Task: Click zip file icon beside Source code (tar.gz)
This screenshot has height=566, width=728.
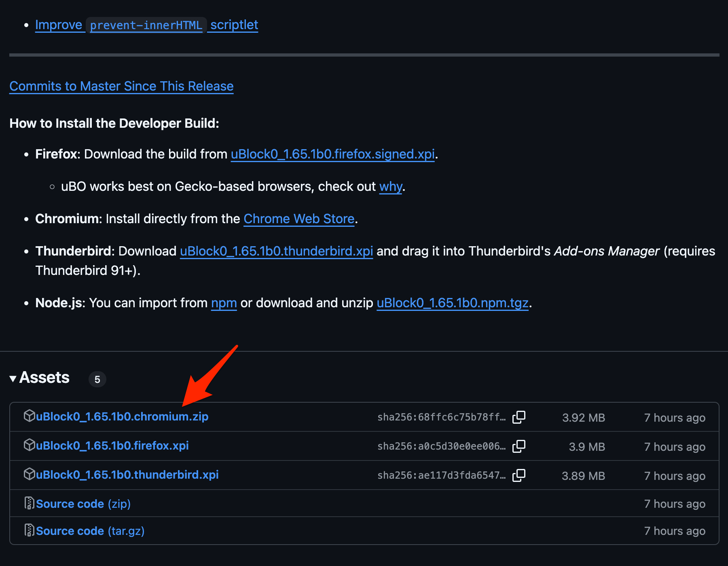Action: point(30,530)
